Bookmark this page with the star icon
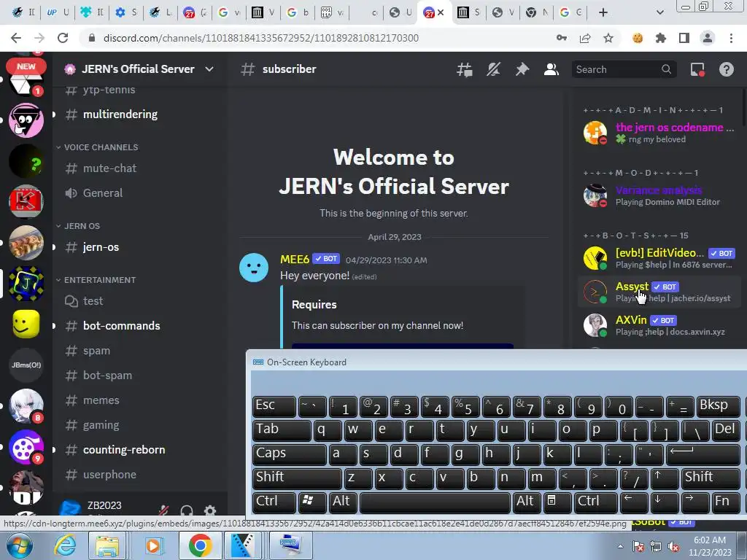This screenshot has height=560, width=747. (608, 38)
